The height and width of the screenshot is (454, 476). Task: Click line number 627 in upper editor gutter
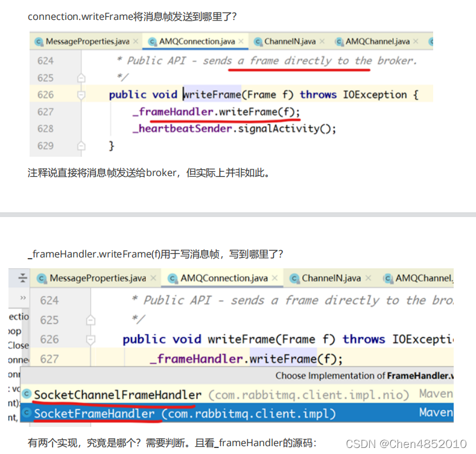click(x=45, y=112)
